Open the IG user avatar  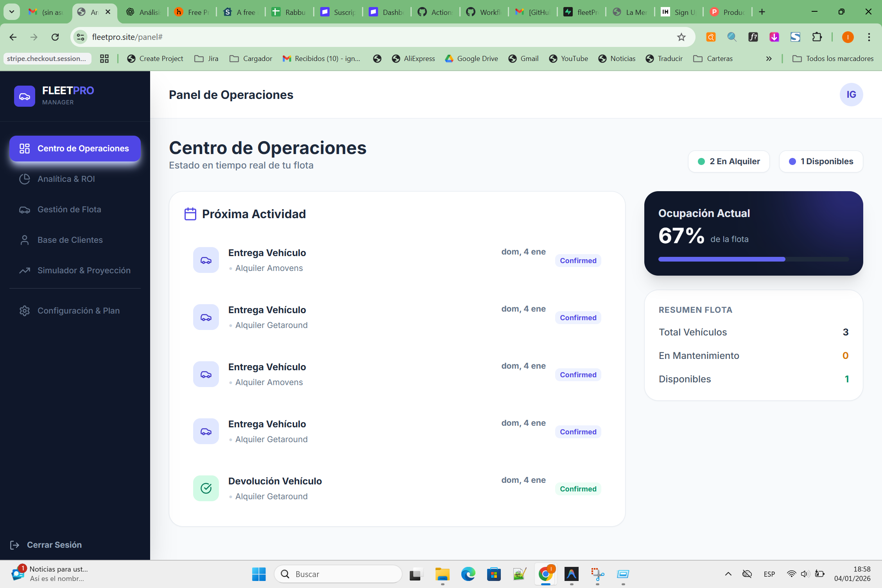[851, 95]
